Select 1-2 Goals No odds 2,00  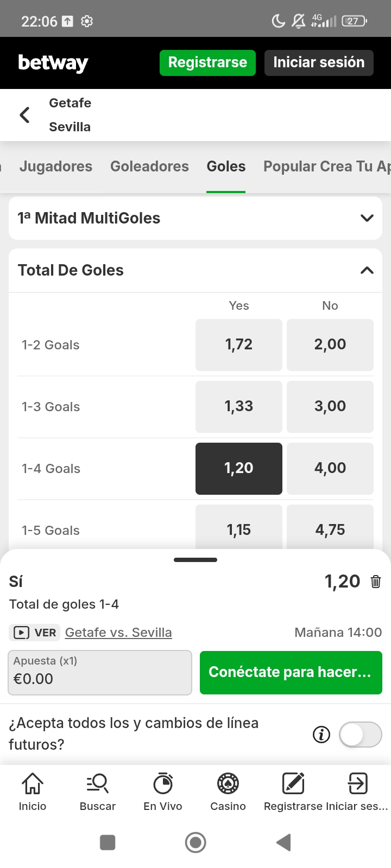point(330,345)
